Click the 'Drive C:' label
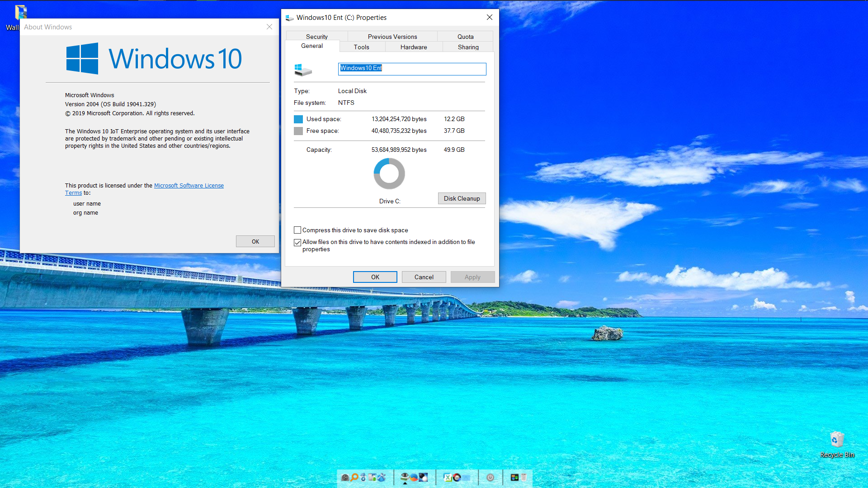Screen dimensions: 868x488 [x=390, y=201]
